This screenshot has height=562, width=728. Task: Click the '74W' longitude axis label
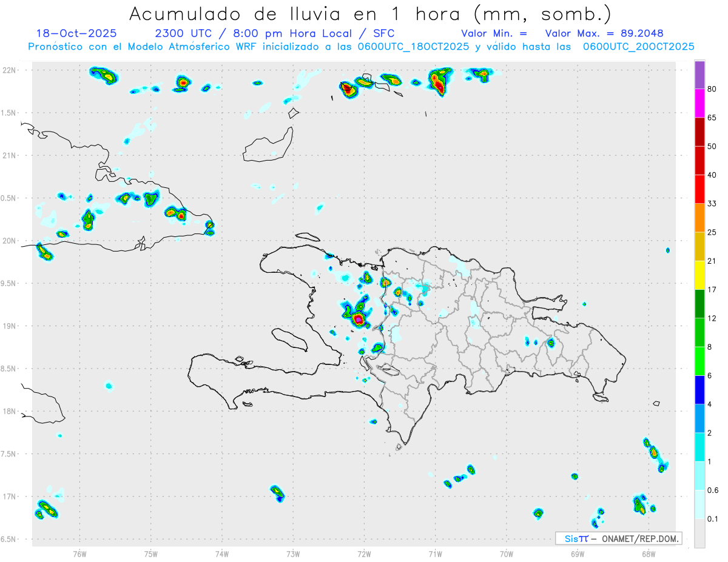222,554
